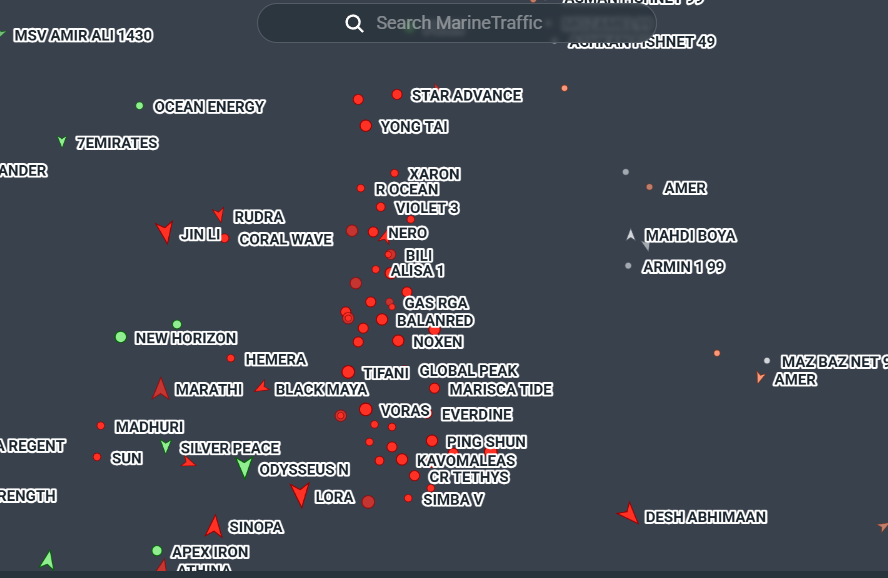The width and height of the screenshot is (888, 578).
Task: Select the APEX IRON green vessel dot
Action: tap(157, 550)
